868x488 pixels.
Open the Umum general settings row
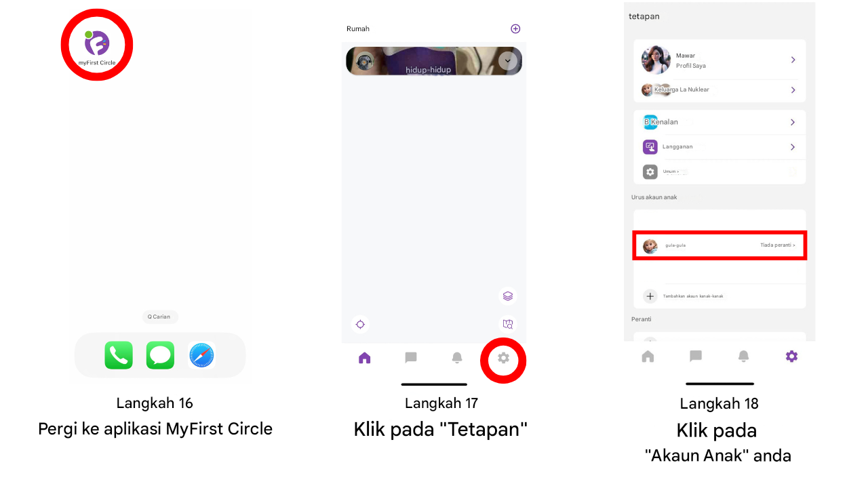pyautogui.click(x=719, y=172)
